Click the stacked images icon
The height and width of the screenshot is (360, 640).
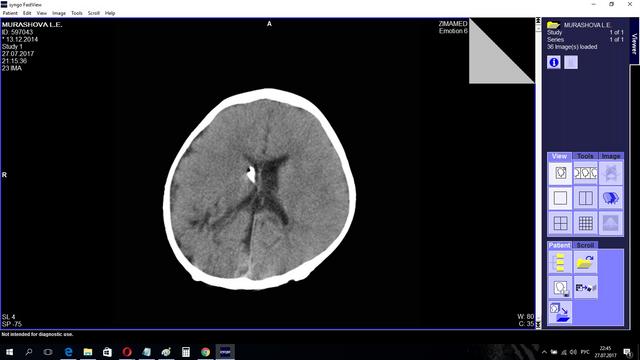coord(611,198)
